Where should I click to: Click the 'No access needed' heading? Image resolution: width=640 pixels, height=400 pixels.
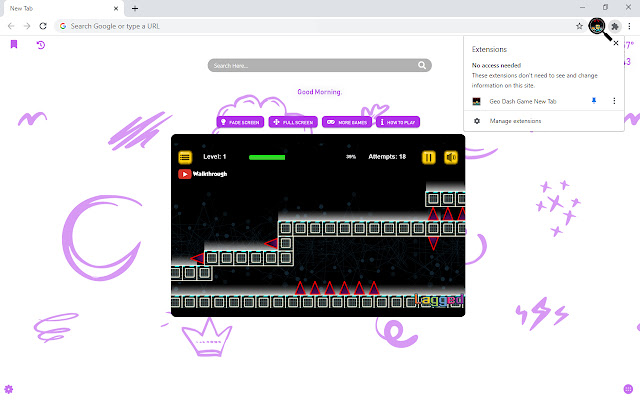pos(496,65)
